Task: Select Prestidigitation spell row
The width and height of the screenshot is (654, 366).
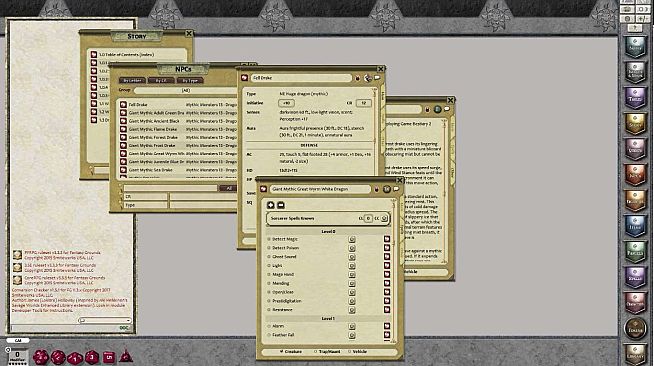Action: tap(328, 301)
